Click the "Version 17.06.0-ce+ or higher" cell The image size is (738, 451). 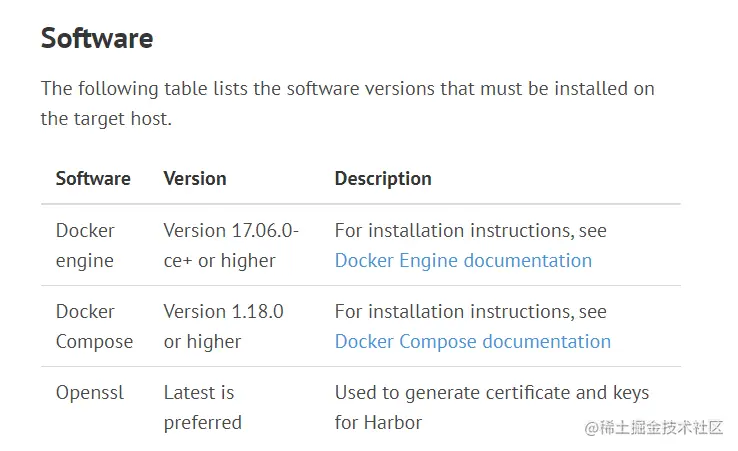pos(231,245)
